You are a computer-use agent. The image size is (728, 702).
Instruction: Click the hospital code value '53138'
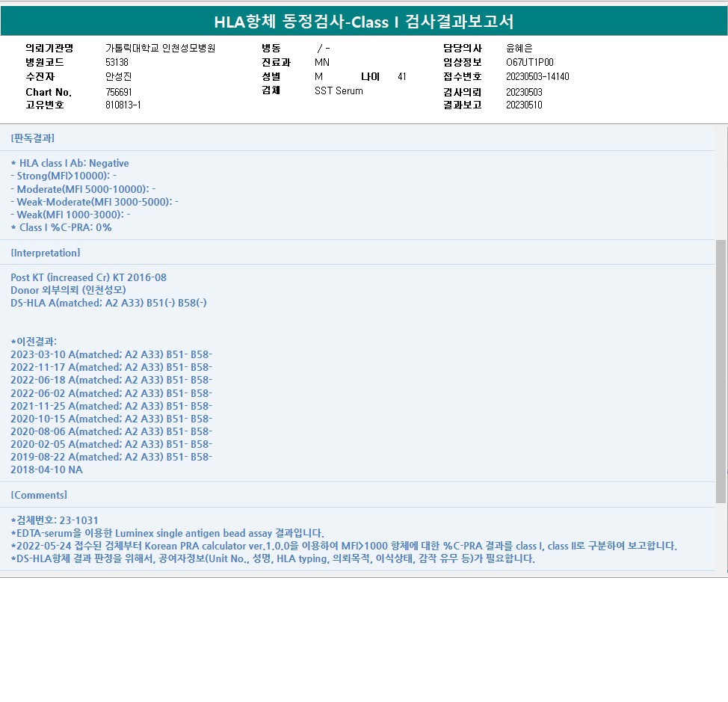coord(117,62)
